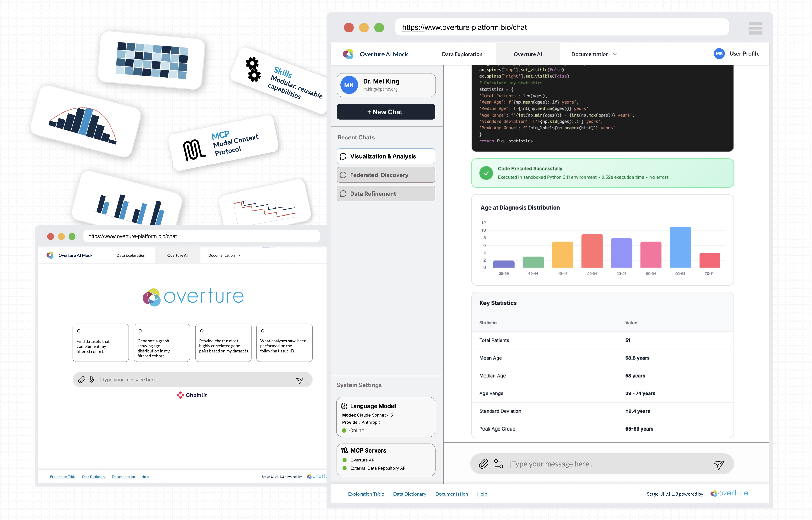Image resolution: width=812 pixels, height=520 pixels.
Task: Click the overture footer logo in right window
Action: 729,493
